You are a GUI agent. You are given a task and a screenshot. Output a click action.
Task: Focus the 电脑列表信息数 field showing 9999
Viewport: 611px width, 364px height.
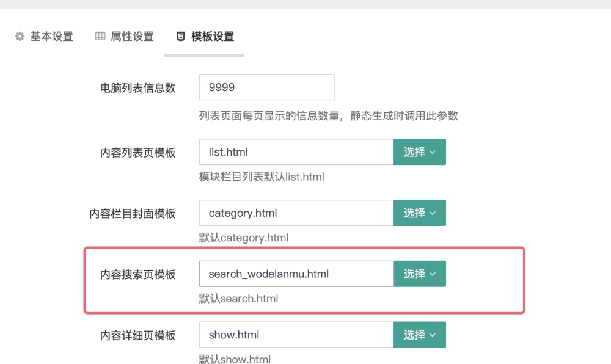click(x=267, y=87)
